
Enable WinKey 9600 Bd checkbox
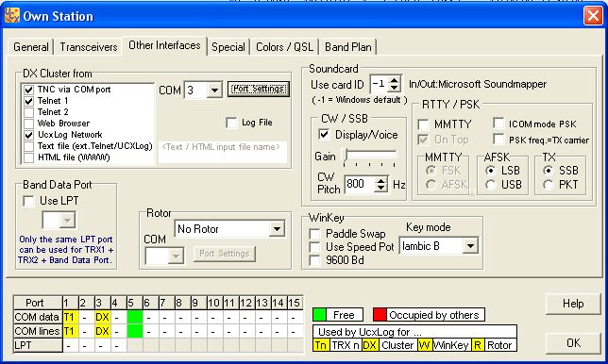tap(314, 260)
